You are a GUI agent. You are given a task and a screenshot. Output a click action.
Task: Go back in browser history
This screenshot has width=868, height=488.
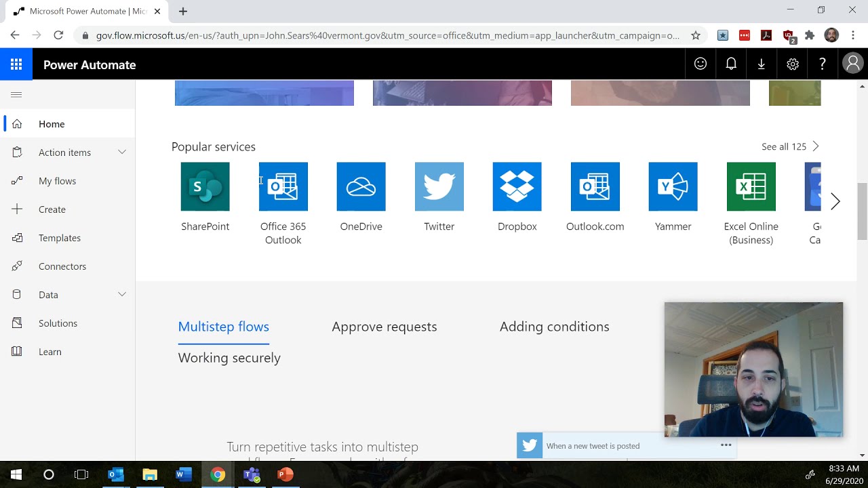[x=15, y=35]
